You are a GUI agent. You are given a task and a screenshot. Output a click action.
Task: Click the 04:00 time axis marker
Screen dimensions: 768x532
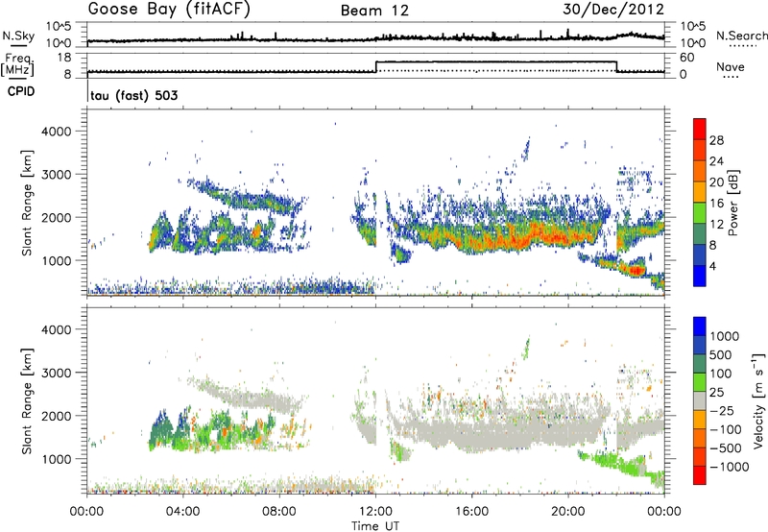pos(183,512)
